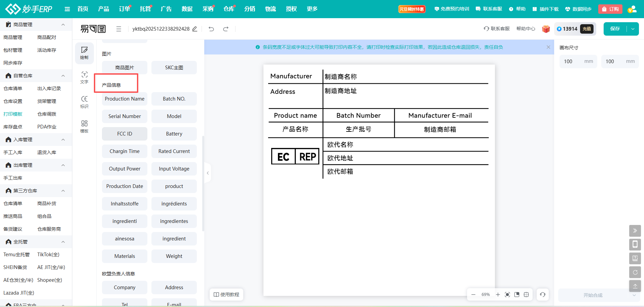Collapse the left element panel arrow
The width and height of the screenshot is (644, 307).
point(208,173)
